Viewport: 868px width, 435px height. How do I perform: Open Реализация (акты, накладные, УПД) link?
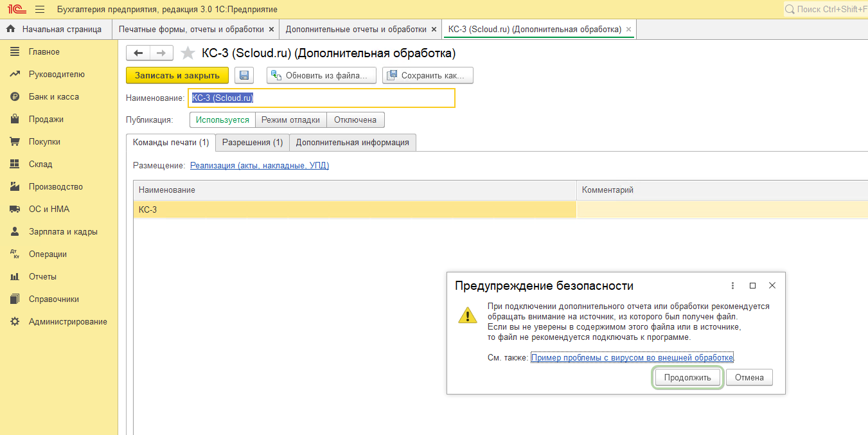260,165
